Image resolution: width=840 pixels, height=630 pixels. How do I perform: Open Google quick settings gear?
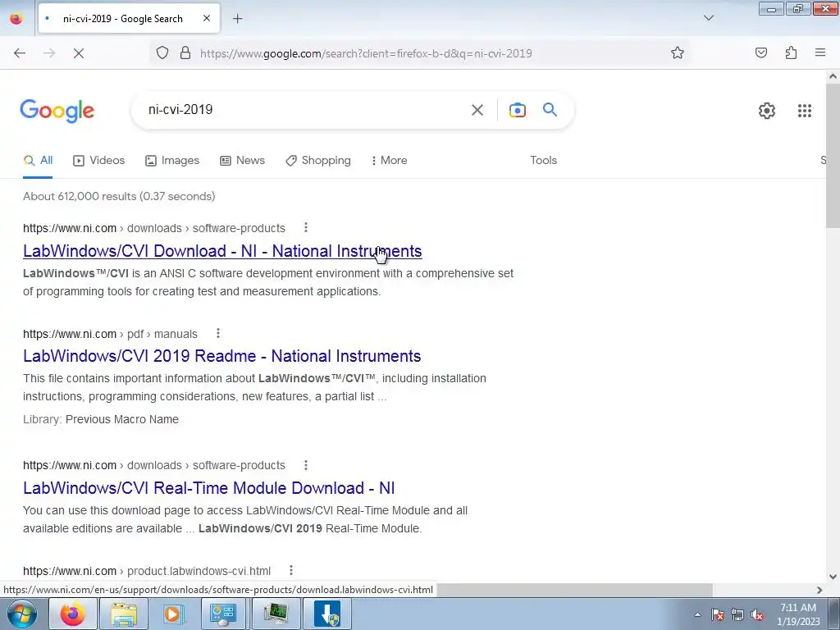click(767, 111)
